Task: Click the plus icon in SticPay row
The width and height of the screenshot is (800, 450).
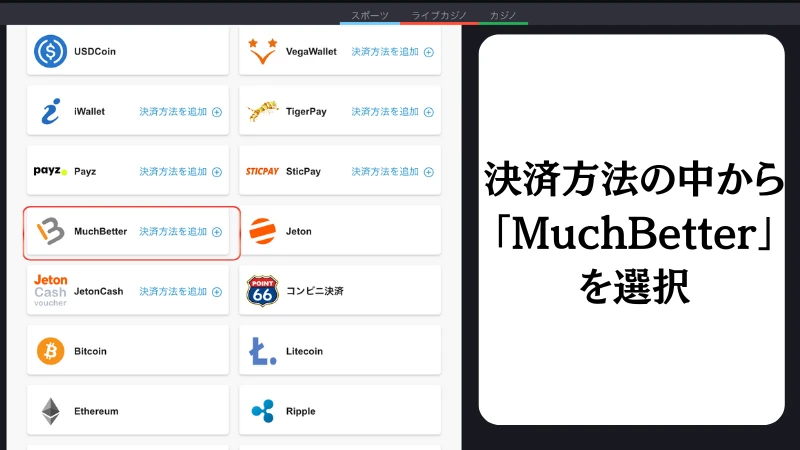Action: pyautogui.click(x=429, y=172)
